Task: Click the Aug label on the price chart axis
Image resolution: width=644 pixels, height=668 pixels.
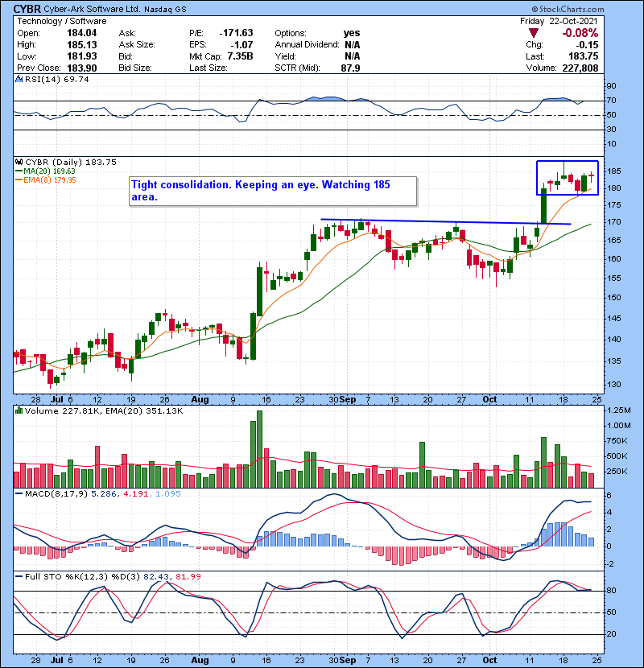Action: click(200, 400)
